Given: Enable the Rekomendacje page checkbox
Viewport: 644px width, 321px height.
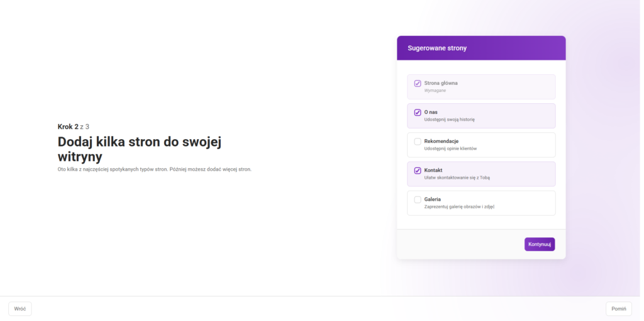Looking at the screenshot, I should tap(418, 142).
